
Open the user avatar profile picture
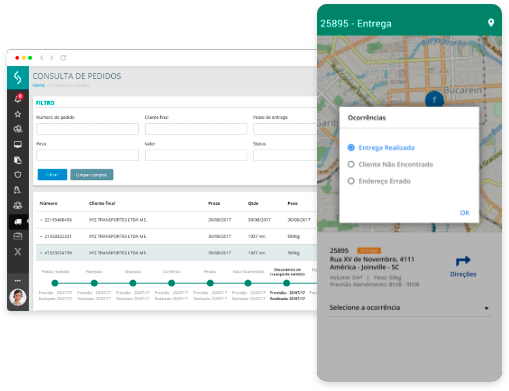(18, 297)
